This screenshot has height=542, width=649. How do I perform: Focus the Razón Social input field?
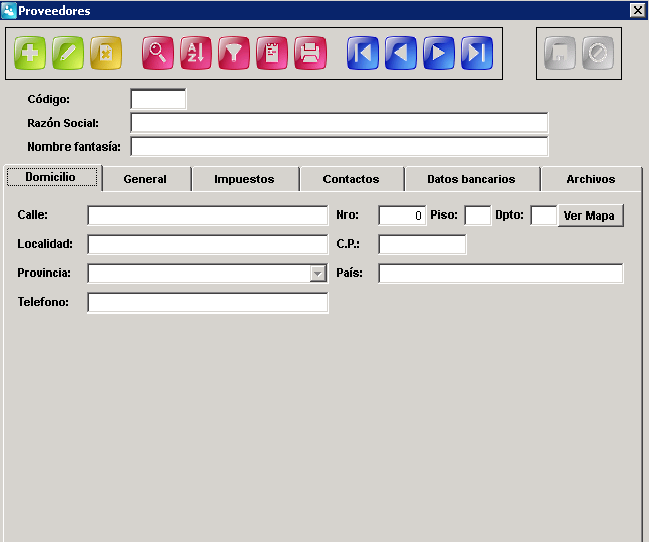coord(339,123)
